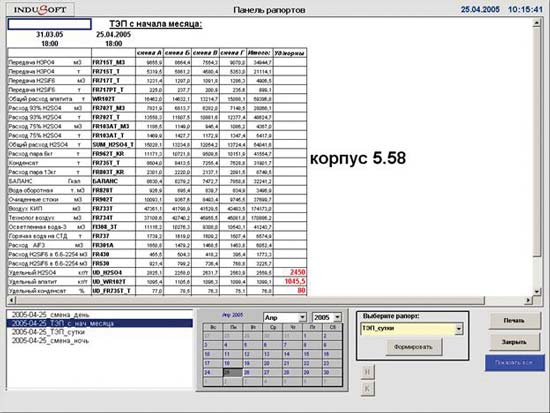Click the empty input field above the date 31.03.05

tap(49, 24)
